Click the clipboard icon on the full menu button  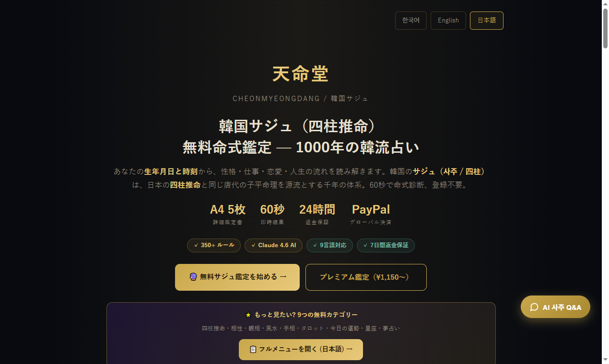click(253, 350)
